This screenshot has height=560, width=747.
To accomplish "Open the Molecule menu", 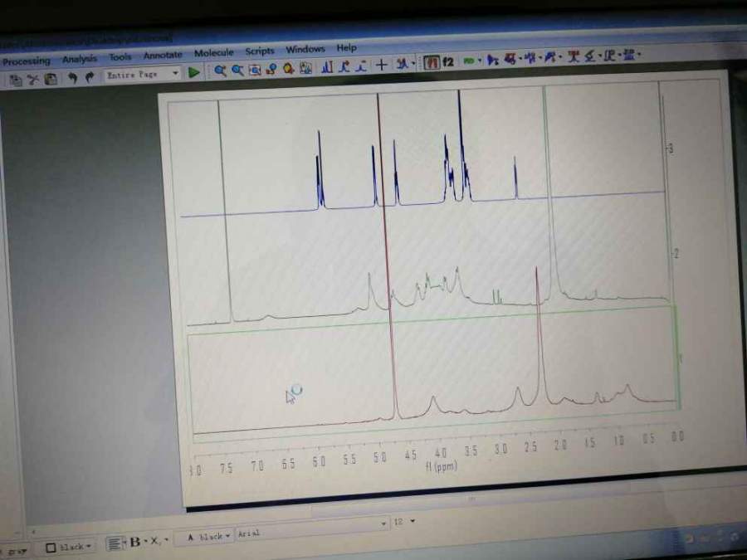I will pyautogui.click(x=214, y=53).
